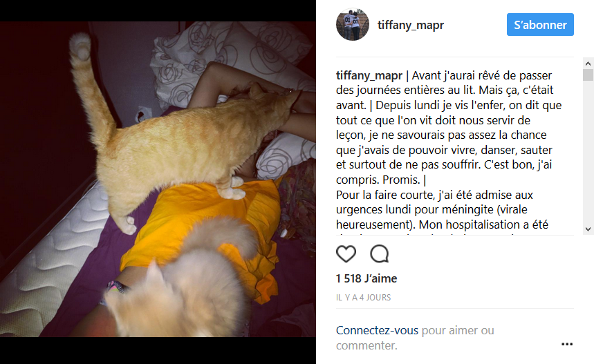594x364 pixels.
Task: Open comments via the speech bubble icon
Action: [379, 254]
